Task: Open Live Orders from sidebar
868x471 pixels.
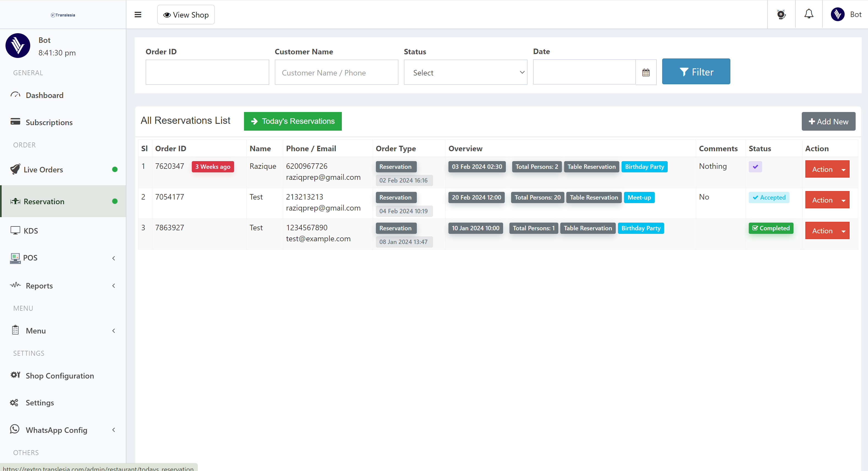Action: click(43, 170)
